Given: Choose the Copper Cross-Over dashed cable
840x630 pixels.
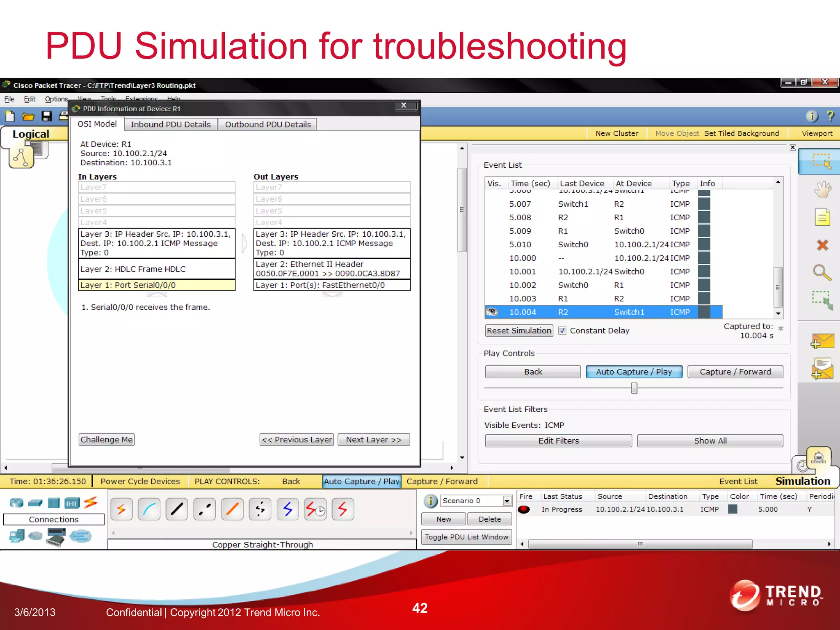Looking at the screenshot, I should click(x=204, y=509).
